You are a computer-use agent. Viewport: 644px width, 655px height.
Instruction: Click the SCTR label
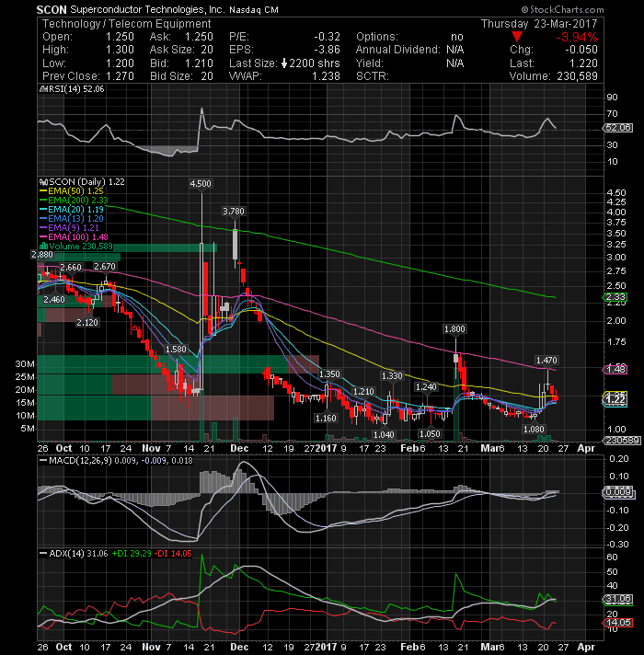click(x=372, y=76)
